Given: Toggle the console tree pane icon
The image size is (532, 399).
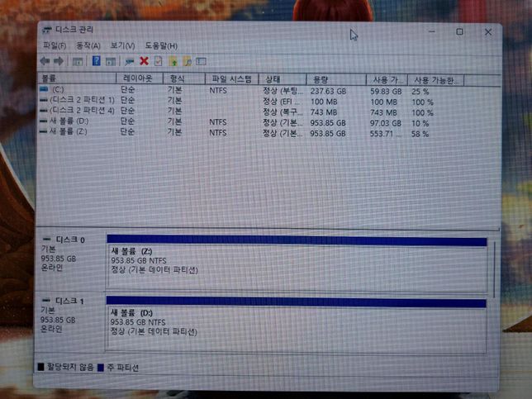Looking at the screenshot, I should [x=78, y=61].
